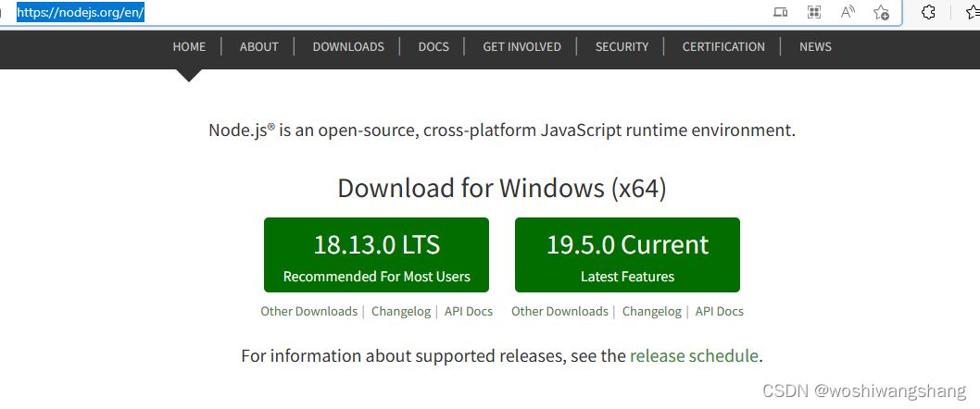
Task: Open the DOWNLOADS nav item
Action: [348, 47]
